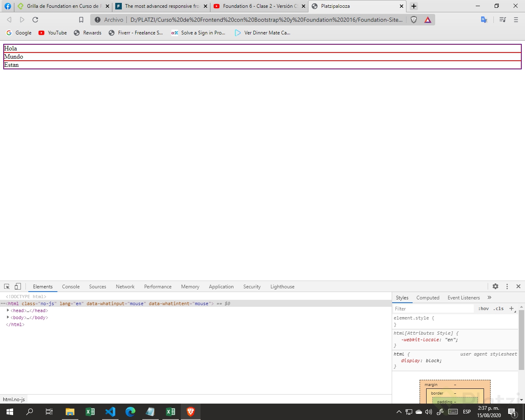Close the Platzipalooza tab
Viewport: 525px width, 420px height.
click(402, 6)
